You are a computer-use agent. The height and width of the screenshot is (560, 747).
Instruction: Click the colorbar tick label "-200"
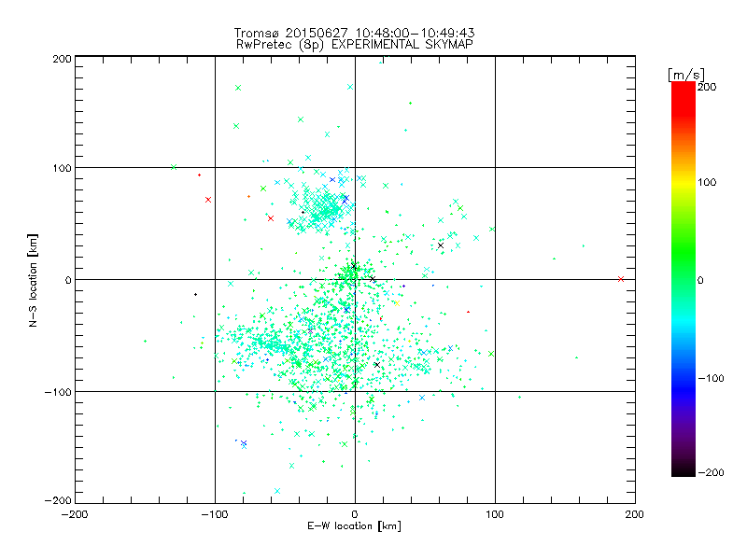(x=711, y=473)
